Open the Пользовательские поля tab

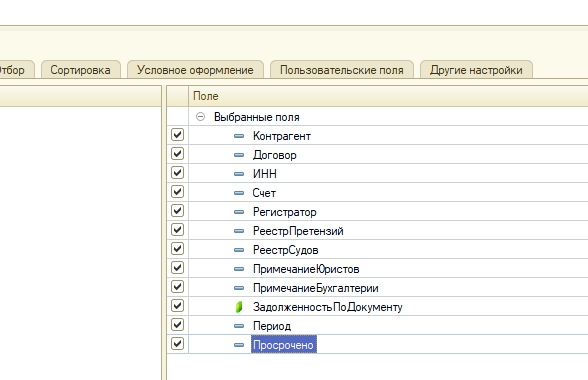coord(342,70)
